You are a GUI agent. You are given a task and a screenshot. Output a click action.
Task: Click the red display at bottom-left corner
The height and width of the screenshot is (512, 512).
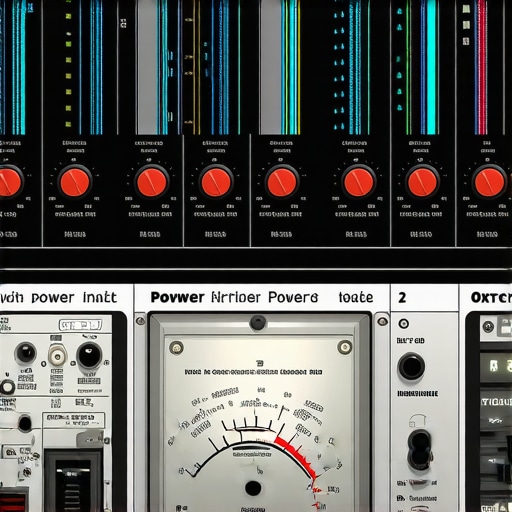pyautogui.click(x=13, y=502)
